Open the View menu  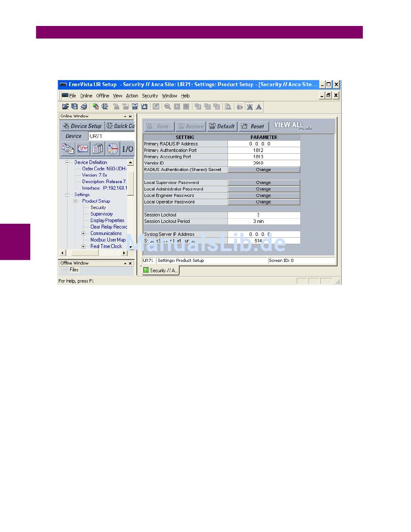(118, 96)
